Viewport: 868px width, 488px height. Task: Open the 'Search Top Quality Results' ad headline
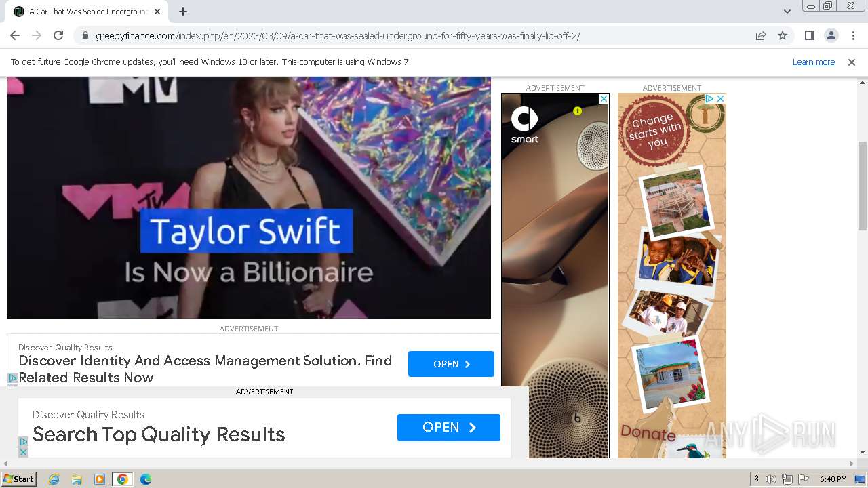point(159,434)
